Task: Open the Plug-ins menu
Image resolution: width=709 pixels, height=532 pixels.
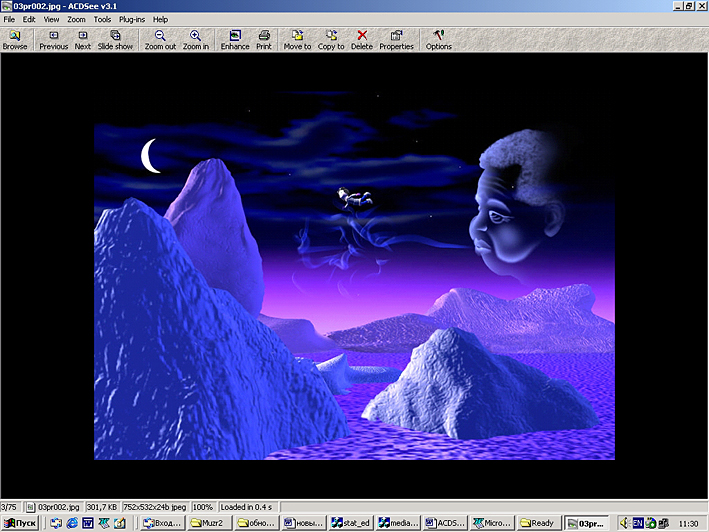Action: pyautogui.click(x=131, y=19)
